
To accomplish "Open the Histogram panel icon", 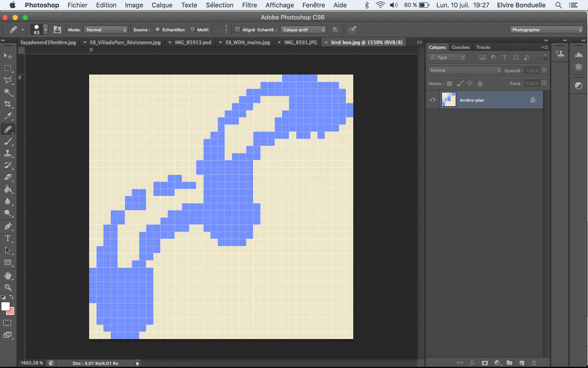I will click(x=579, y=55).
